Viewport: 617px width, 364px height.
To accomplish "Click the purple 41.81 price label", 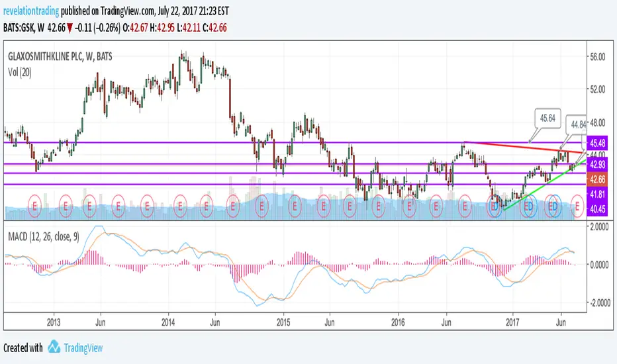I will point(597,194).
